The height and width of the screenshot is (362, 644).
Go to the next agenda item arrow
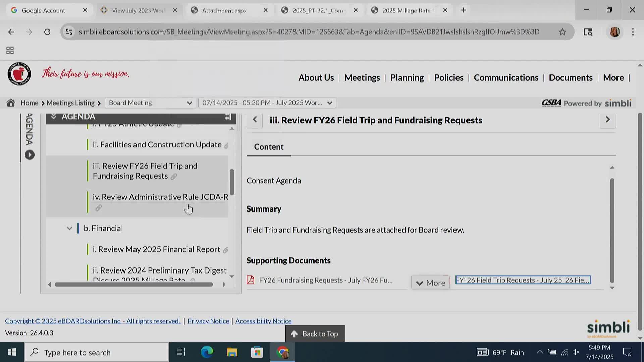click(x=607, y=120)
